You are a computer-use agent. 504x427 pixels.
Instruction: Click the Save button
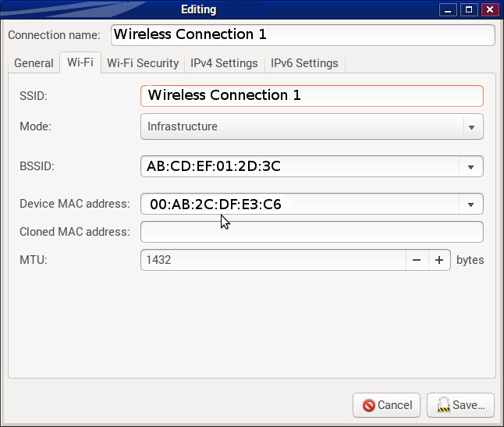tap(460, 405)
